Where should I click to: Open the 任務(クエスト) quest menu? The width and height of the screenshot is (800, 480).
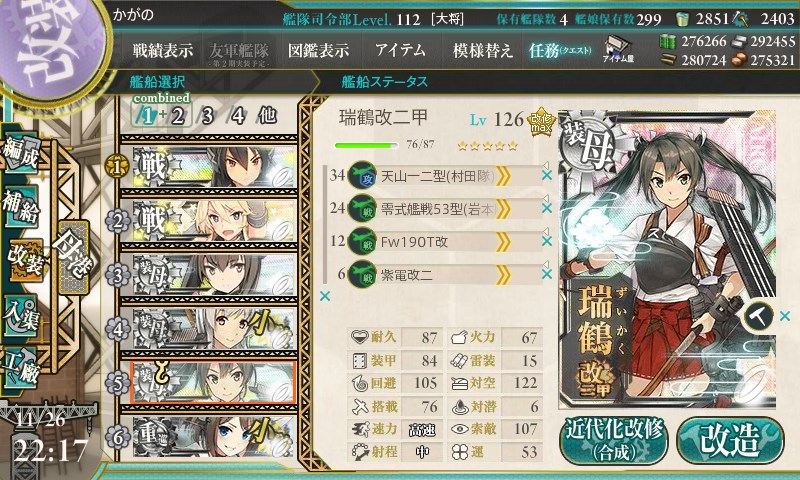click(x=560, y=50)
